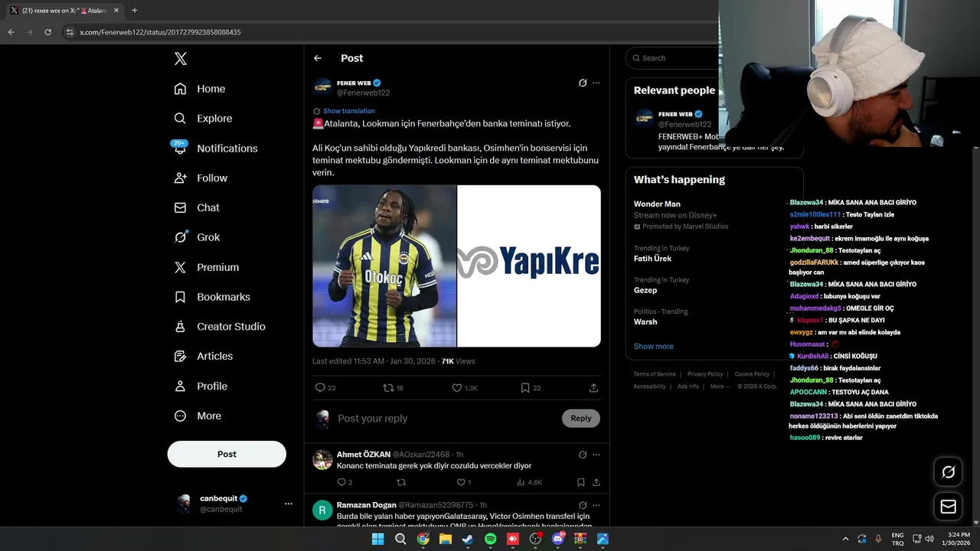Click Grok icon on Ahmet ÖZKAN reply
Viewport: 980px width, 551px height.
pyautogui.click(x=583, y=455)
